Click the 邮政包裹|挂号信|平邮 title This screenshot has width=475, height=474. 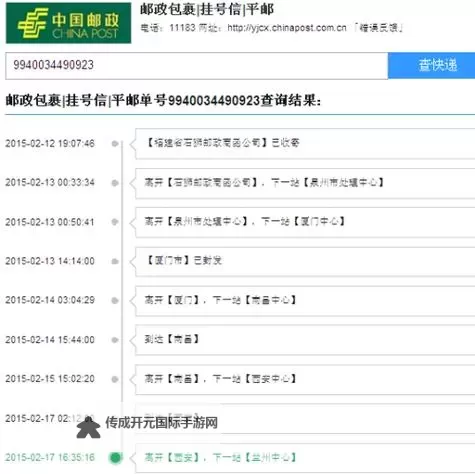[207, 9]
